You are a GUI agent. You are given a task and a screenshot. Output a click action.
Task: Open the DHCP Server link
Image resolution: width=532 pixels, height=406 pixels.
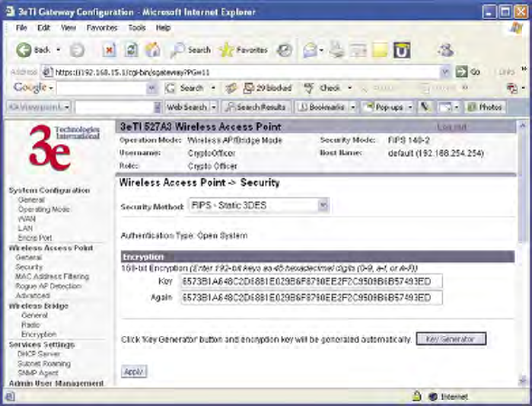(39, 354)
